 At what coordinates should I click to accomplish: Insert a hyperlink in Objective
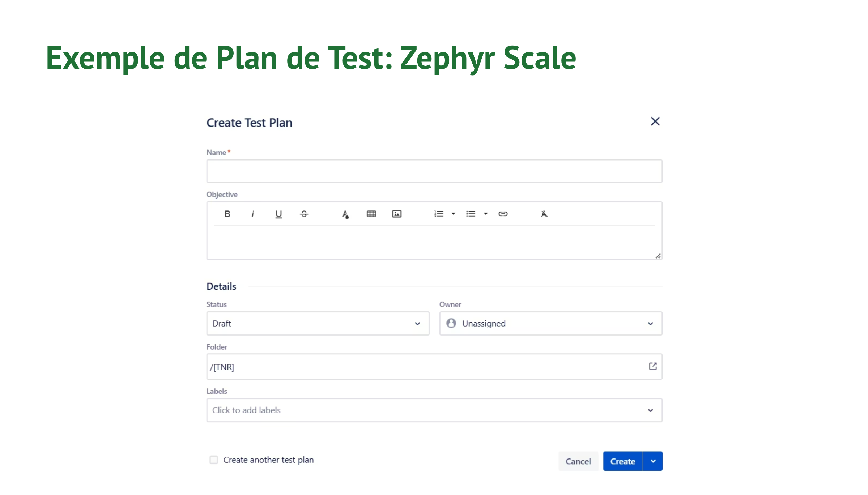tap(503, 214)
